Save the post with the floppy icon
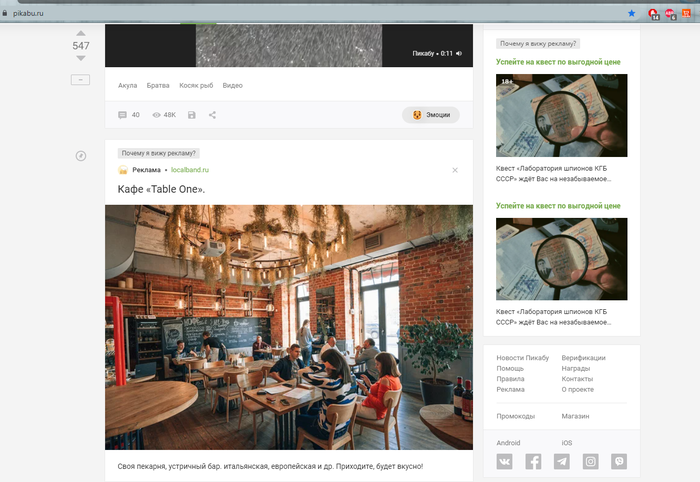The image size is (700, 482). click(192, 115)
